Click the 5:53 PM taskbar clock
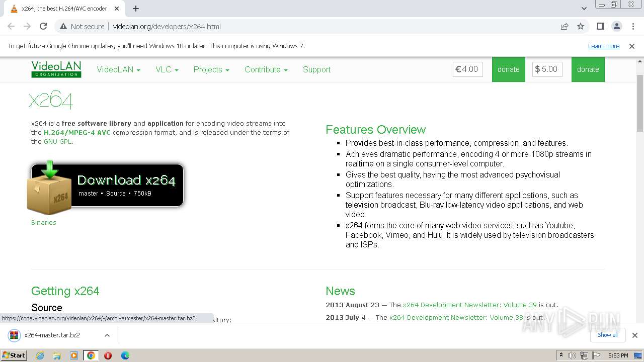 click(618, 355)
